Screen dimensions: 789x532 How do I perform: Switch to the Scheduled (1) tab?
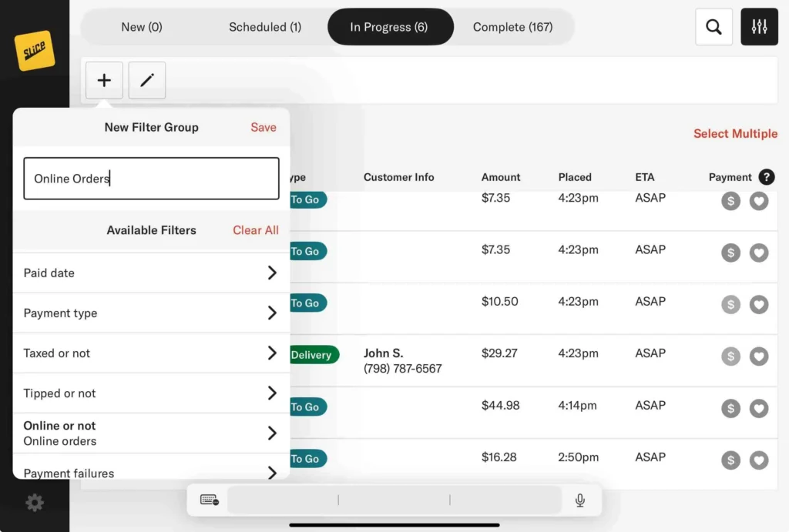tap(265, 27)
